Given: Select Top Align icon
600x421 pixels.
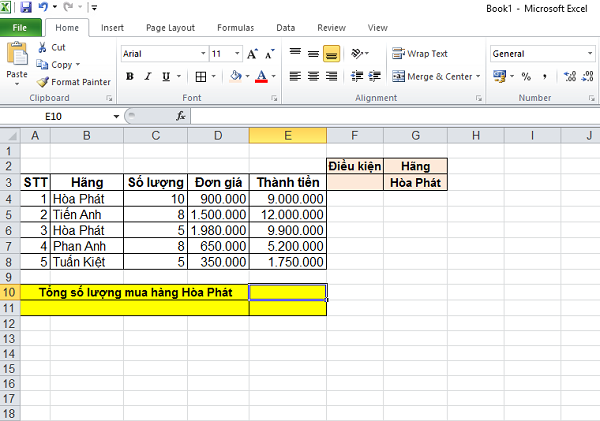Looking at the screenshot, I should coord(295,54).
